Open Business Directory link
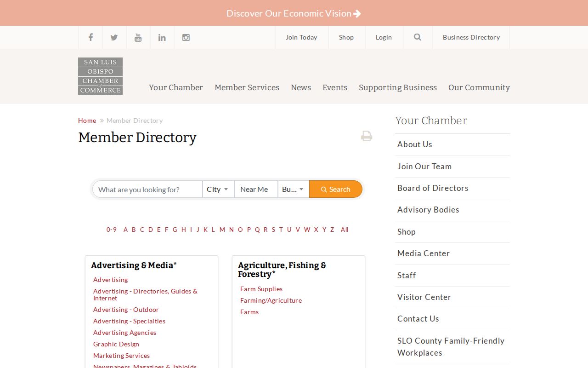588x368 pixels. (x=471, y=37)
